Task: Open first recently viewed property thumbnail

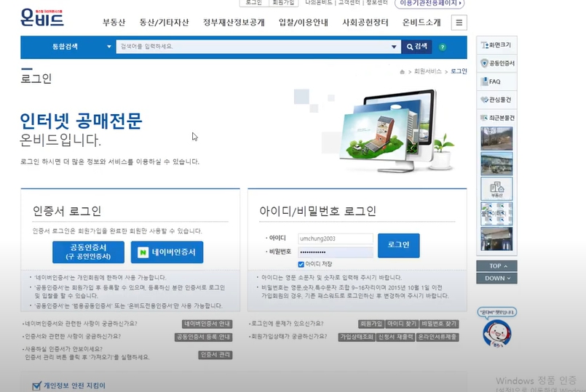Action: pyautogui.click(x=496, y=138)
